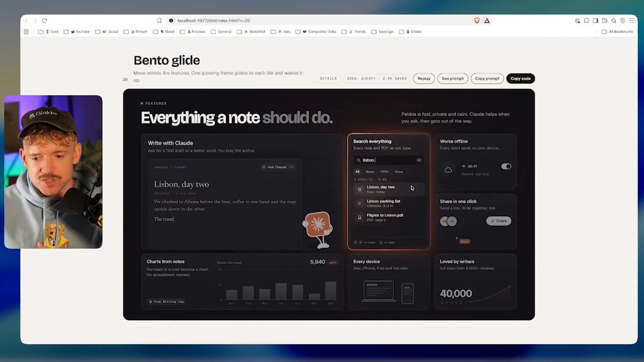Open the Trends bookmark folder

[x=354, y=32]
